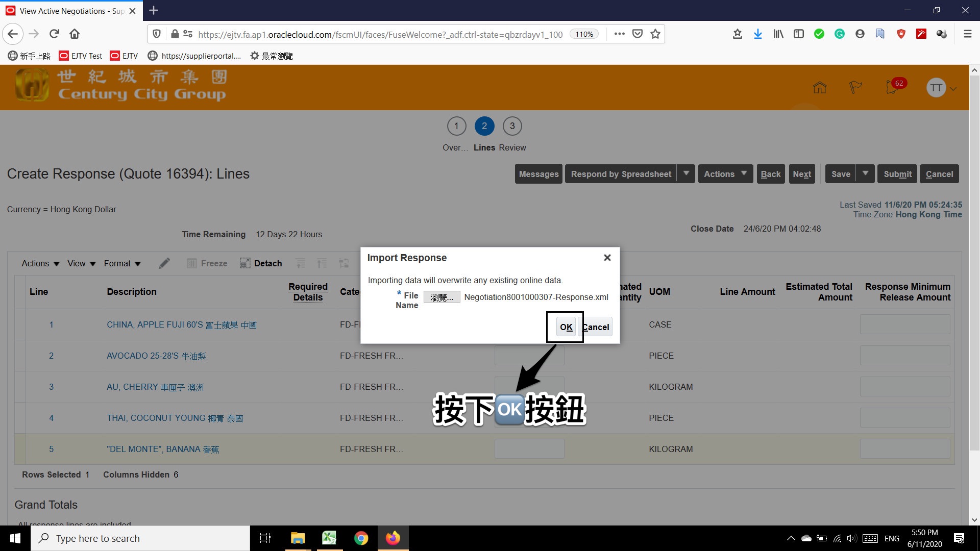Open Firefox hamburger application menu

click(x=967, y=34)
